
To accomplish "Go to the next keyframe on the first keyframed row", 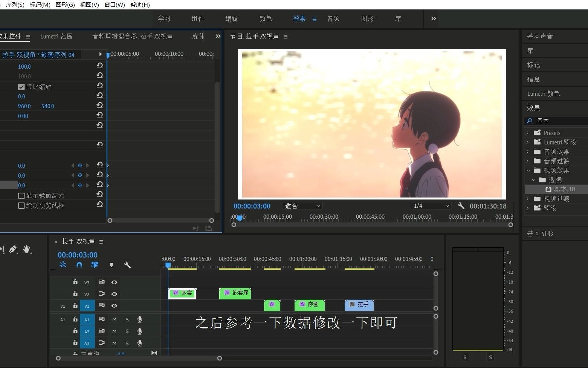I will [x=88, y=166].
